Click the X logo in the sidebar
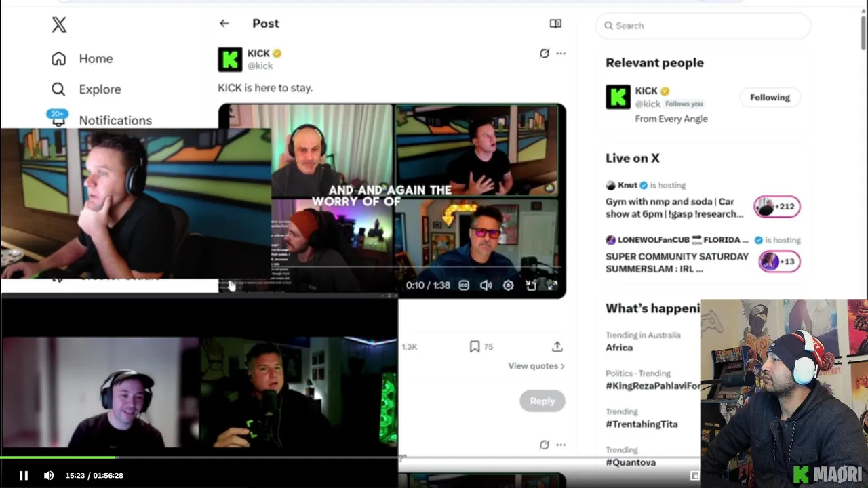868x488 pixels. click(x=59, y=25)
